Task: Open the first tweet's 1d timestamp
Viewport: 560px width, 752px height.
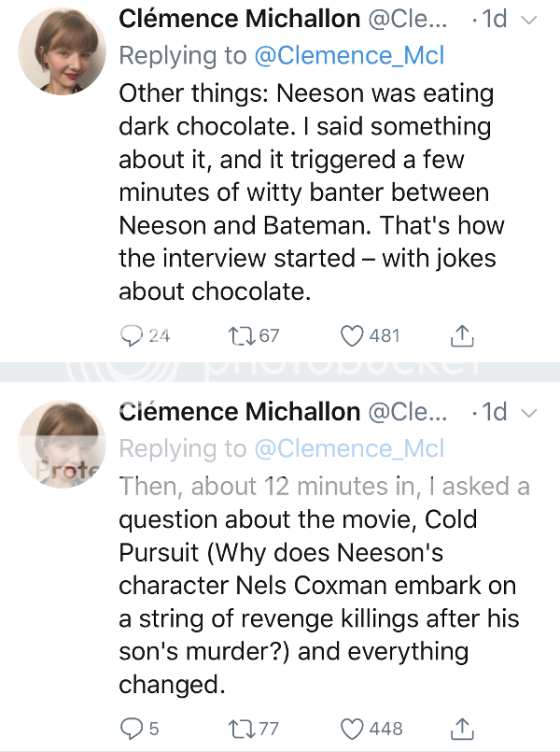Action: point(493,21)
